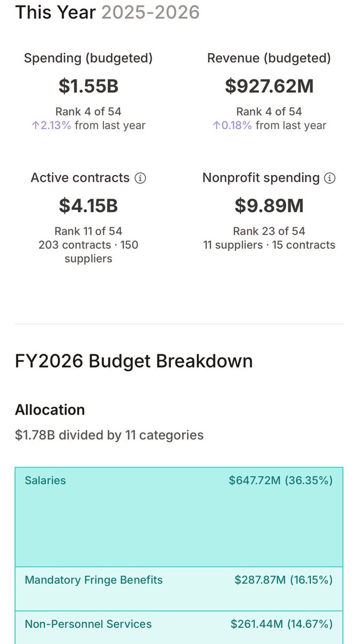Viewport: 358px width, 644px height.
Task: Click the Rank 23 of 54 text
Action: (269, 231)
